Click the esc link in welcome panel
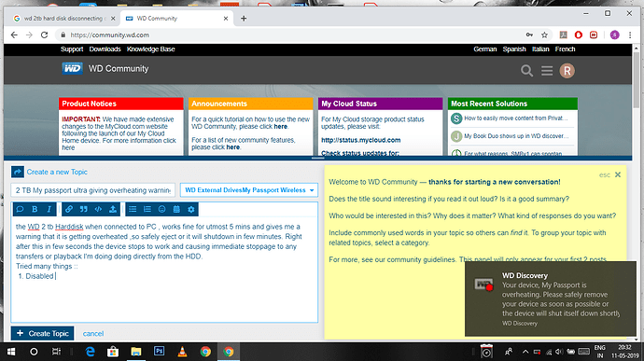This screenshot has width=644, height=361. tap(604, 175)
